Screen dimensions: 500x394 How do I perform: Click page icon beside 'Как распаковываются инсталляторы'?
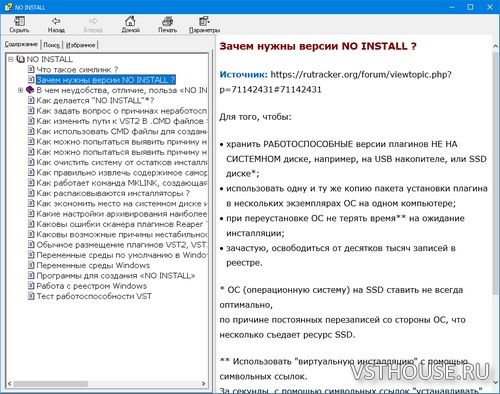31,193
